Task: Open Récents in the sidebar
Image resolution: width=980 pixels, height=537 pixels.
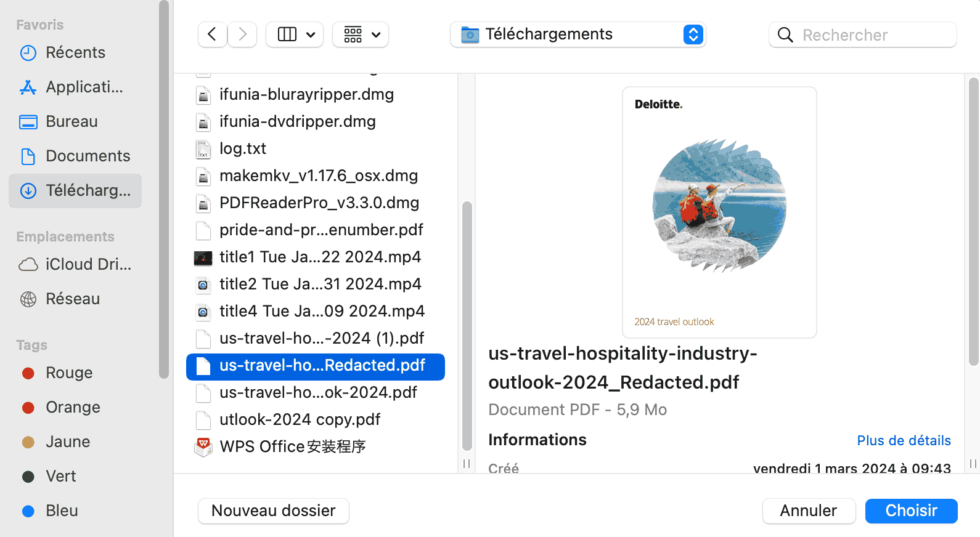Action: pyautogui.click(x=75, y=52)
